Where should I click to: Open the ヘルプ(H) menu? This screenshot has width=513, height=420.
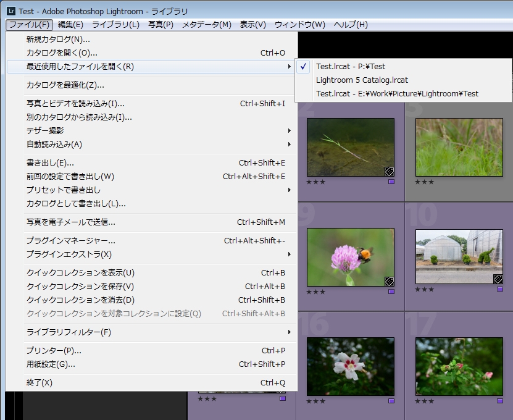click(x=351, y=25)
